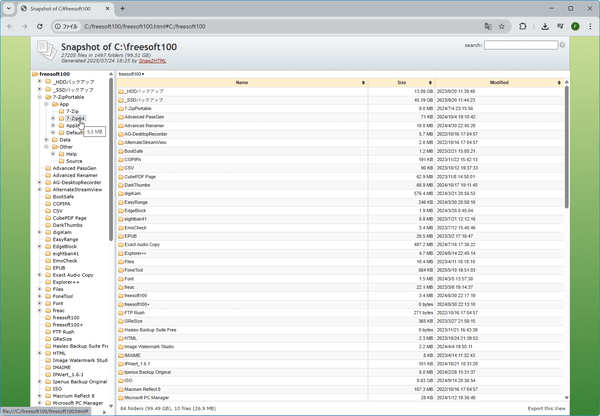Expand the AG-DesktopRecorder tree node
This screenshot has height=416, width=600.
39,182
